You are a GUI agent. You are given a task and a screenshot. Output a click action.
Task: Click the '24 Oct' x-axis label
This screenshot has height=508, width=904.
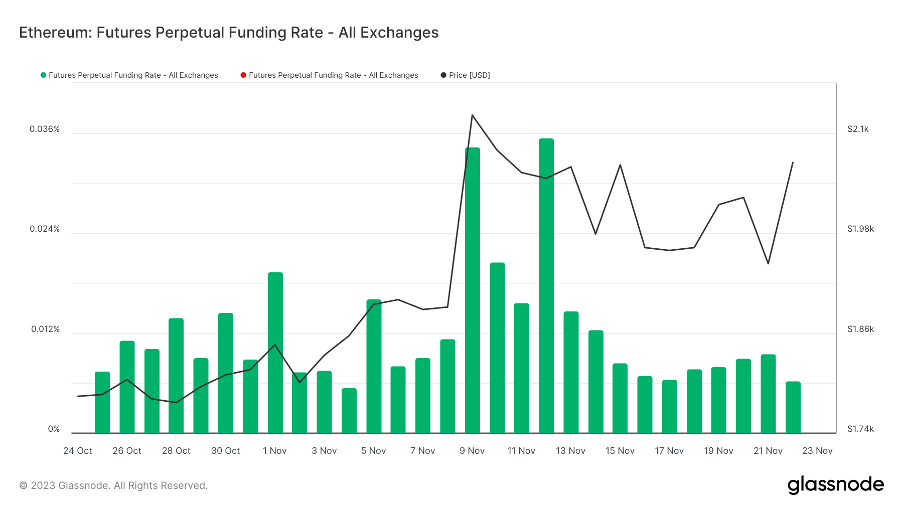(77, 451)
